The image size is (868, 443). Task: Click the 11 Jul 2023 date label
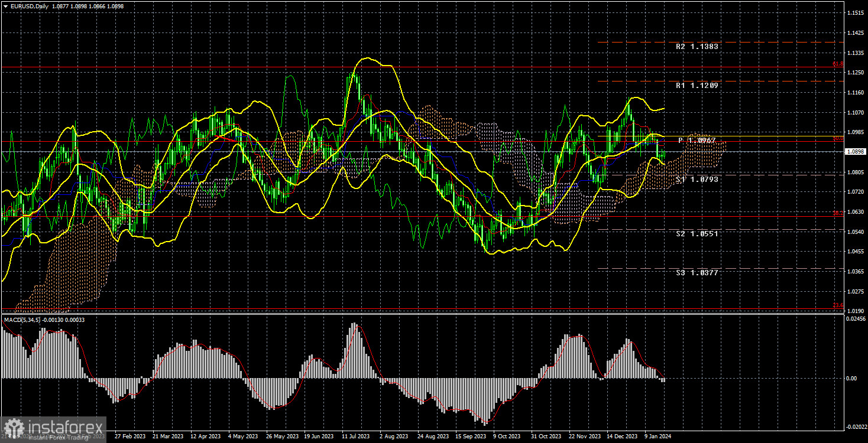(x=357, y=437)
